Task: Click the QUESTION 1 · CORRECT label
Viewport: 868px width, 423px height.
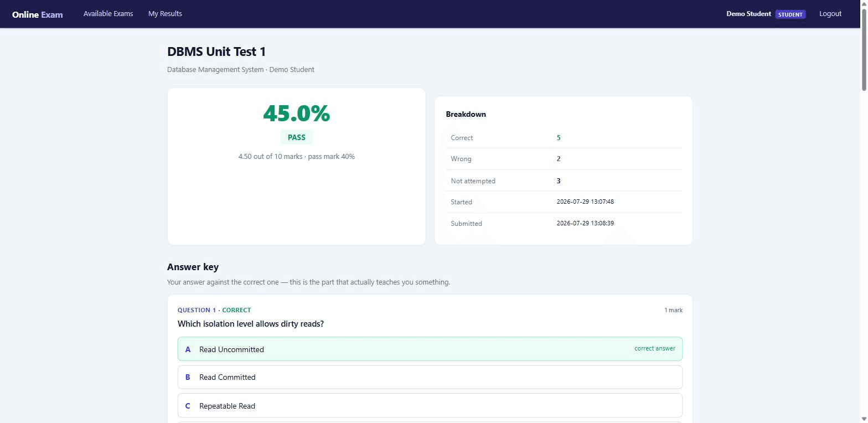Action: [214, 310]
